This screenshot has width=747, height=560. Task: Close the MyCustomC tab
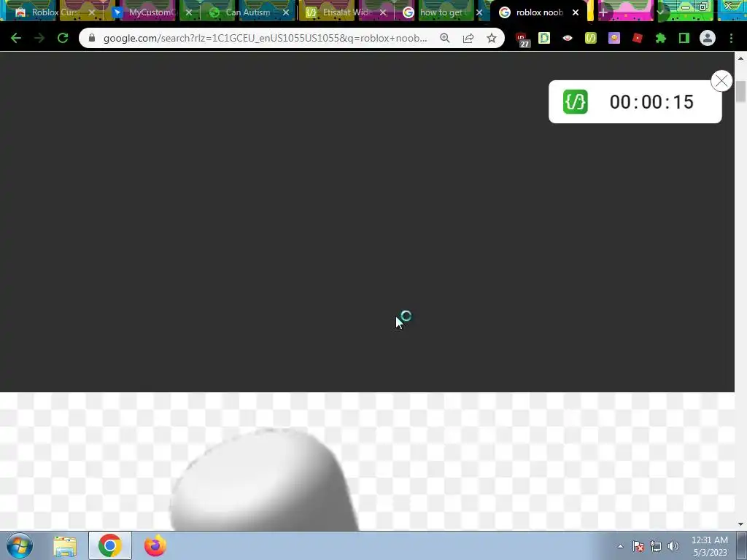[x=189, y=12]
